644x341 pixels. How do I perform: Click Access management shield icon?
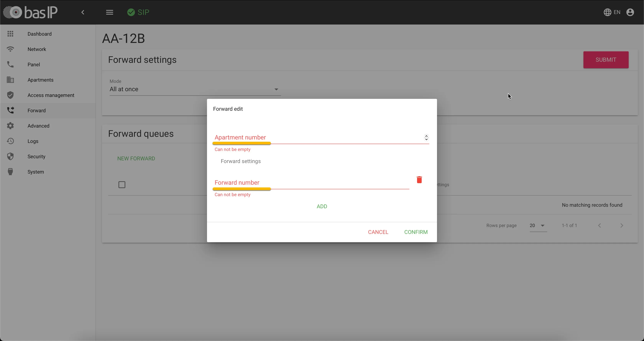(10, 95)
